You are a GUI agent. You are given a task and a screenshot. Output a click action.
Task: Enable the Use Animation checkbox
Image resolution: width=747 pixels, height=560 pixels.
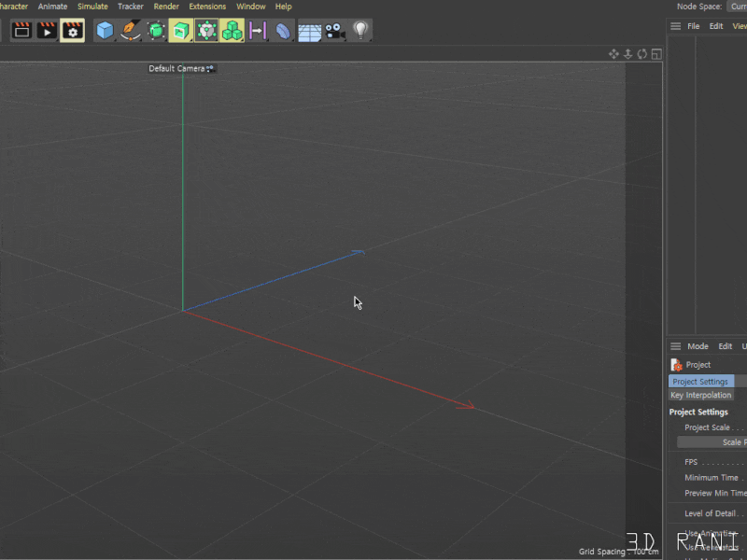(x=742, y=532)
